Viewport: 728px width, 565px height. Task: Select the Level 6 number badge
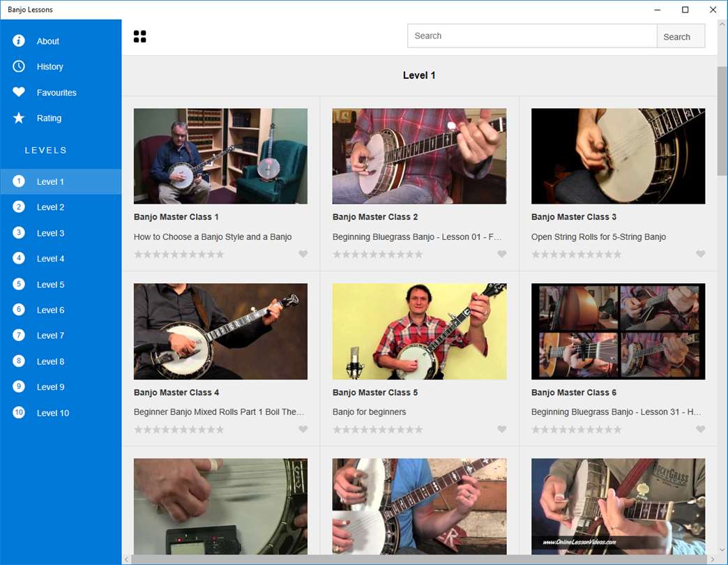[19, 310]
